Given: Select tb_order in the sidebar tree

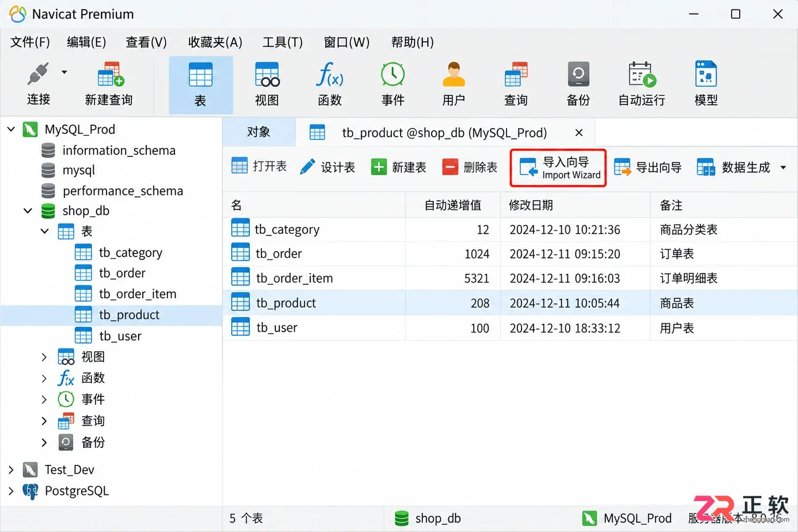Looking at the screenshot, I should [122, 273].
